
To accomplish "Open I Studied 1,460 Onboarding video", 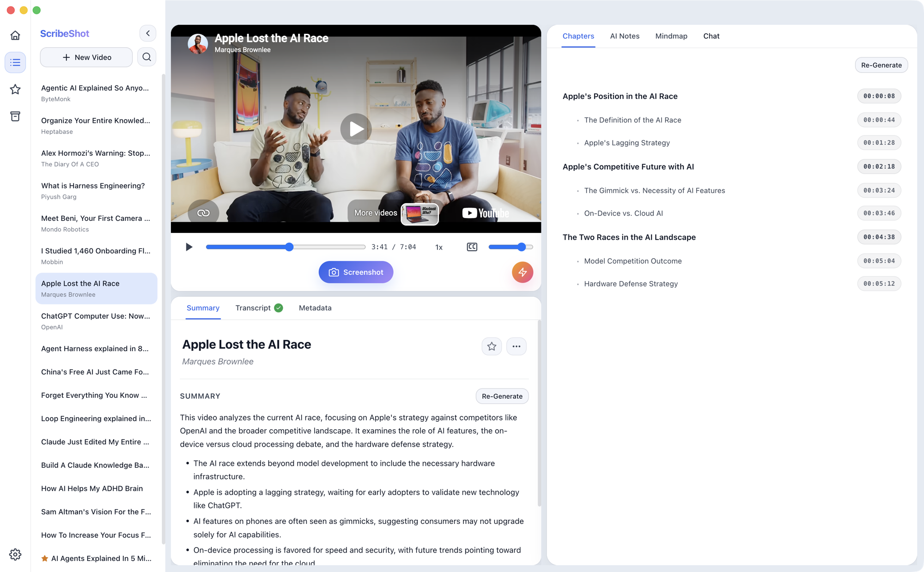I will 96,256.
